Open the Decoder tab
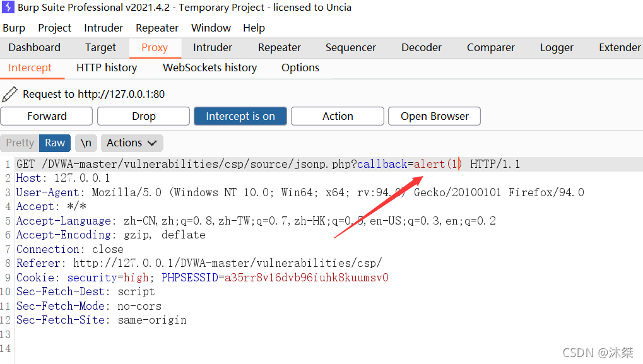Image resolution: width=643 pixels, height=364 pixels. coord(421,48)
